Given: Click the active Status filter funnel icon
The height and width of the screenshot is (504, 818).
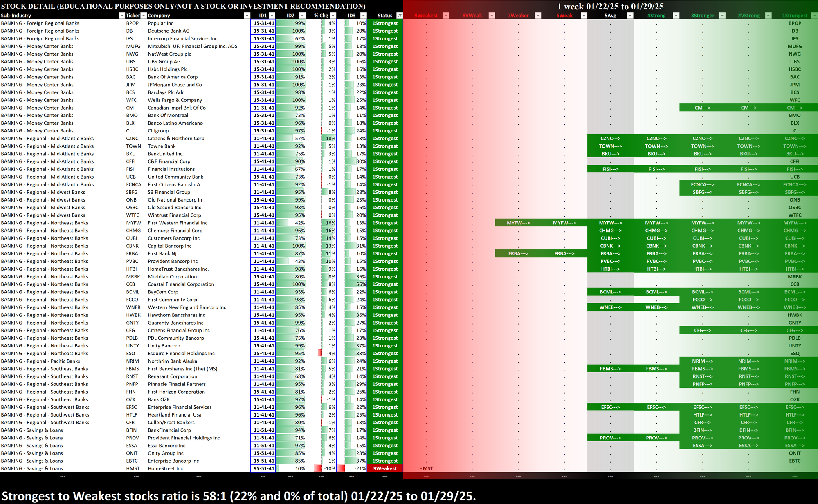Looking at the screenshot, I should coord(400,16).
